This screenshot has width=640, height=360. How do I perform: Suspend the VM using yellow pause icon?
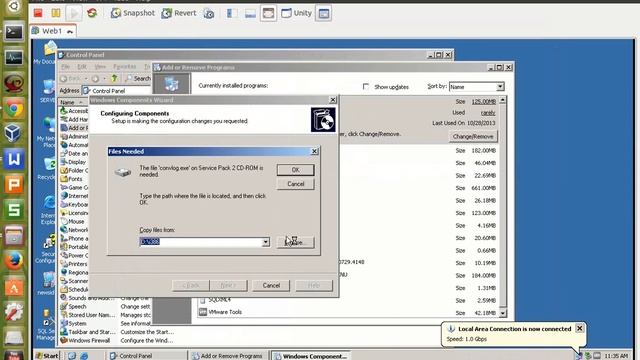tap(56, 13)
